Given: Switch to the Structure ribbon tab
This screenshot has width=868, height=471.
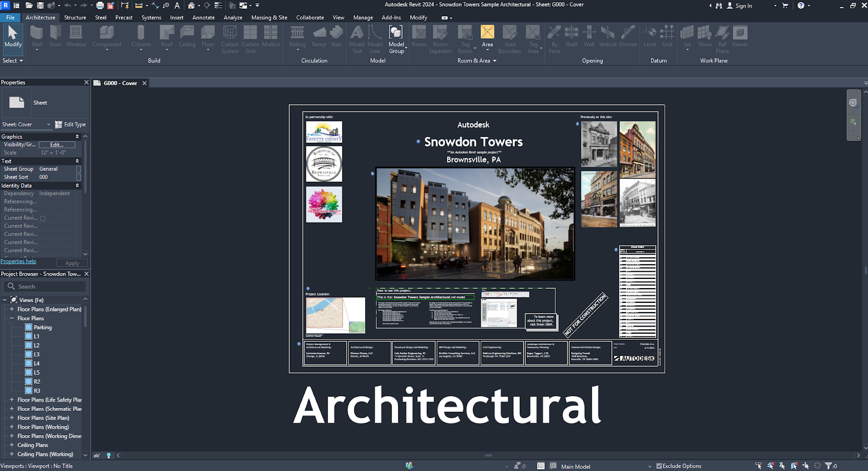Looking at the screenshot, I should pos(75,17).
